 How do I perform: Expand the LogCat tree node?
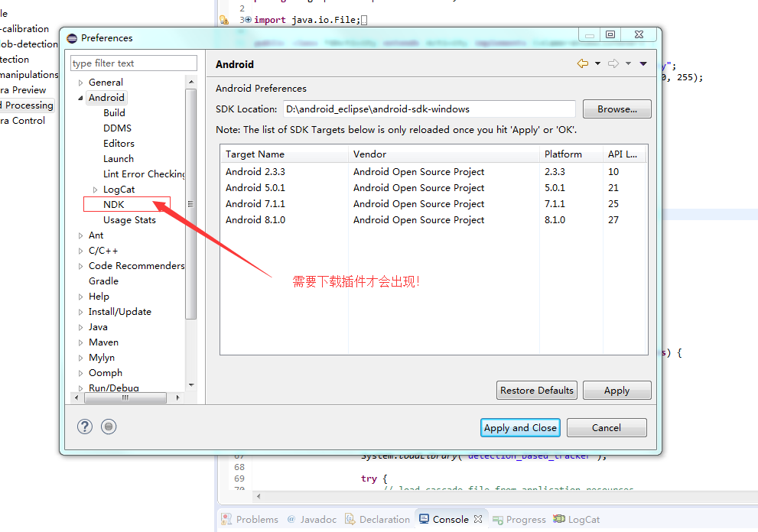pos(96,190)
